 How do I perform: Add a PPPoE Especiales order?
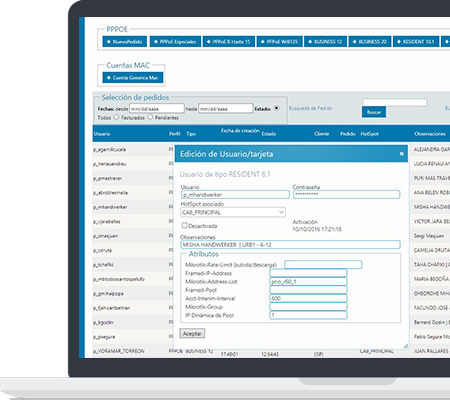pos(175,42)
